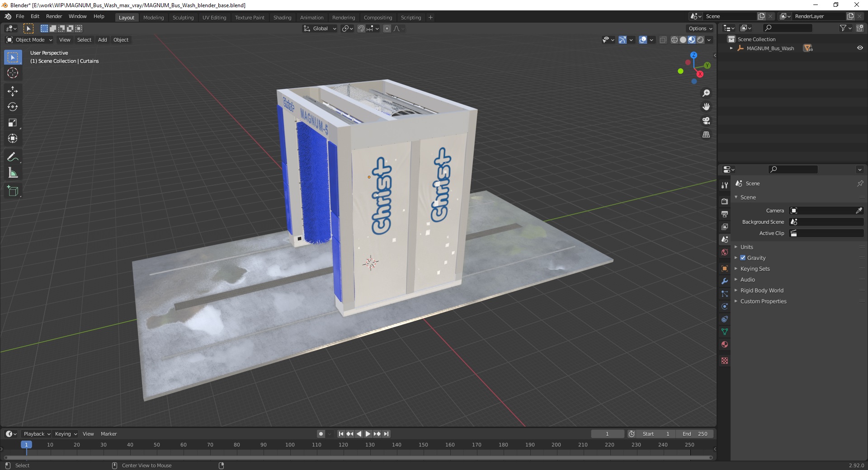Open the Render menu

tap(54, 16)
